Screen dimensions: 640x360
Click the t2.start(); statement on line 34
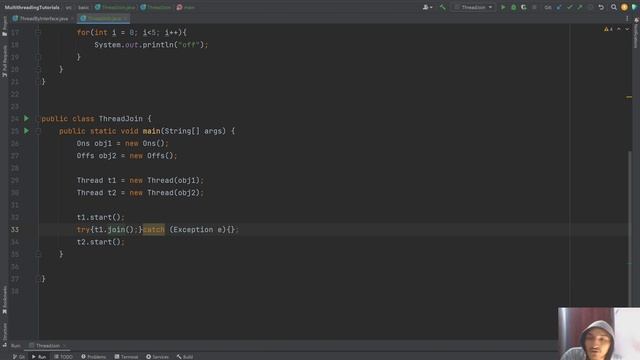[100, 242]
